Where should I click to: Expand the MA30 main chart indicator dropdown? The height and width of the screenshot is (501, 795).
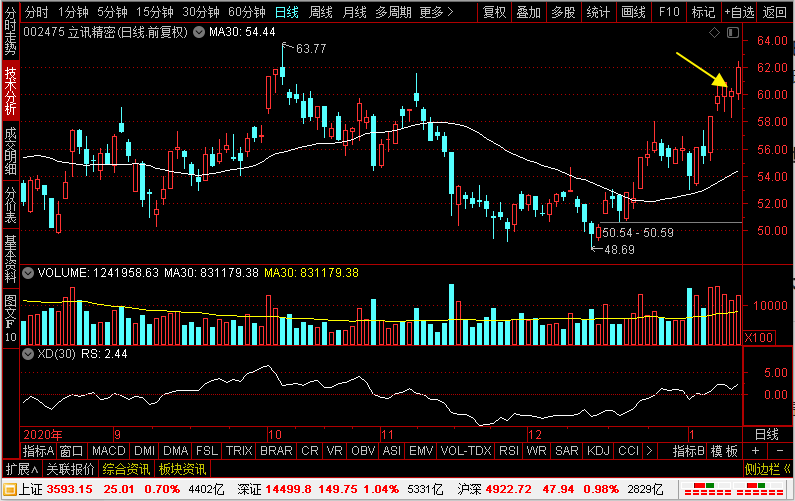[x=200, y=33]
